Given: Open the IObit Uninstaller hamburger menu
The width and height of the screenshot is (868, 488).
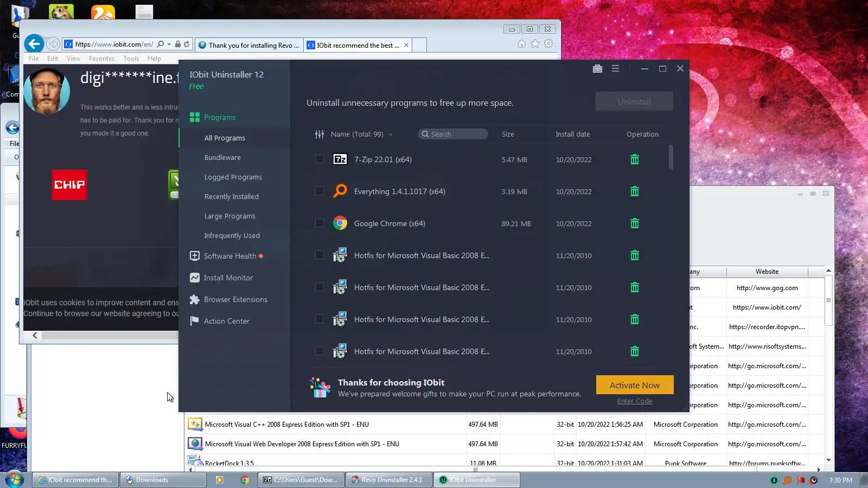Looking at the screenshot, I should point(615,68).
